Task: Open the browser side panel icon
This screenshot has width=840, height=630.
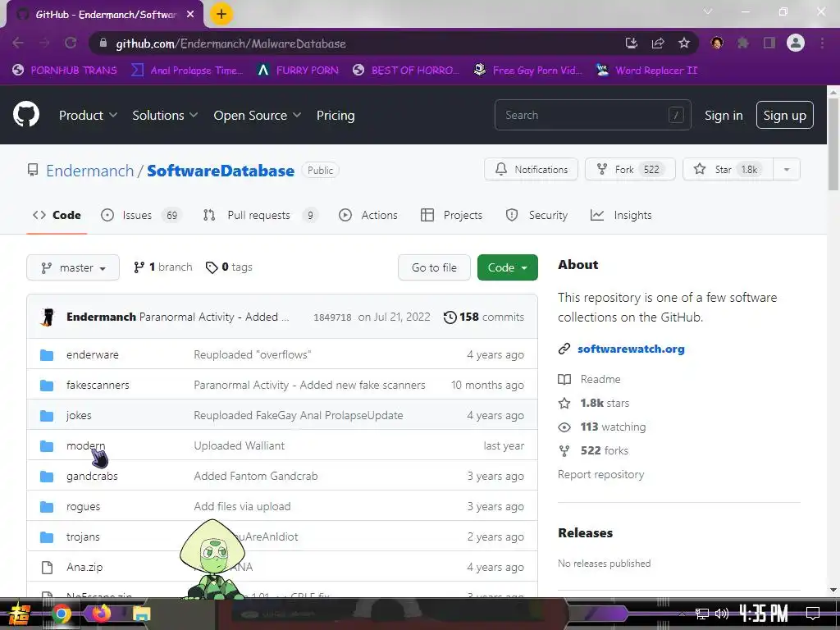Action: click(x=769, y=43)
